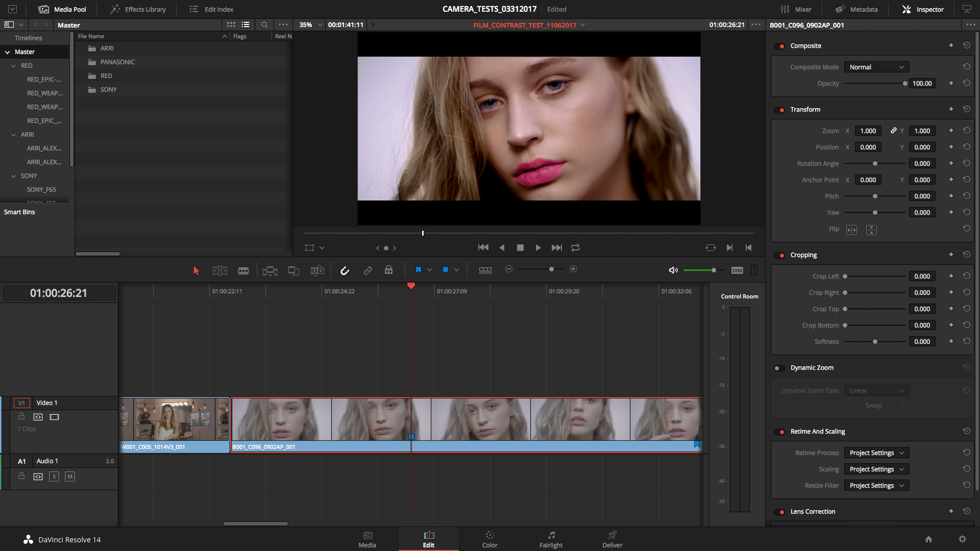Image resolution: width=980 pixels, height=551 pixels.
Task: Switch to the Deliver page
Action: point(612,539)
